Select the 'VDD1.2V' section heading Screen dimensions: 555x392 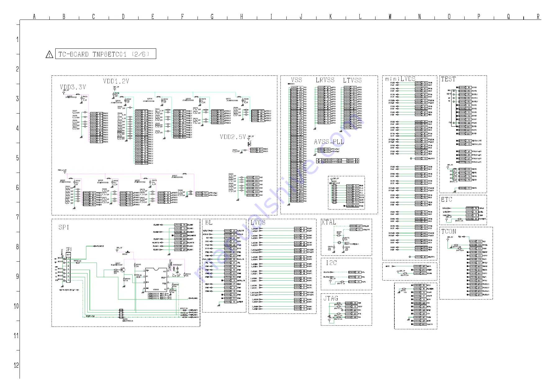tap(116, 81)
